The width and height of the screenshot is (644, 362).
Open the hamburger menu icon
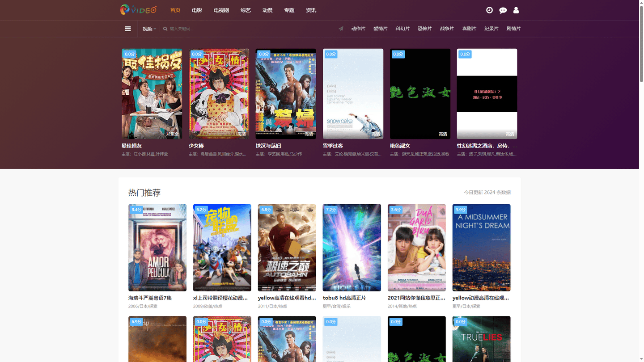pos(128,29)
